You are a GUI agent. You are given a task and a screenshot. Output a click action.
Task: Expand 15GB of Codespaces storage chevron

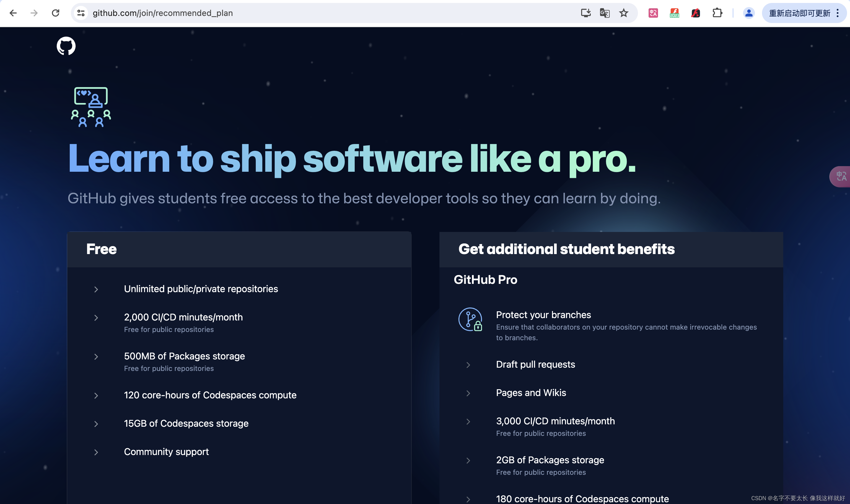(96, 424)
